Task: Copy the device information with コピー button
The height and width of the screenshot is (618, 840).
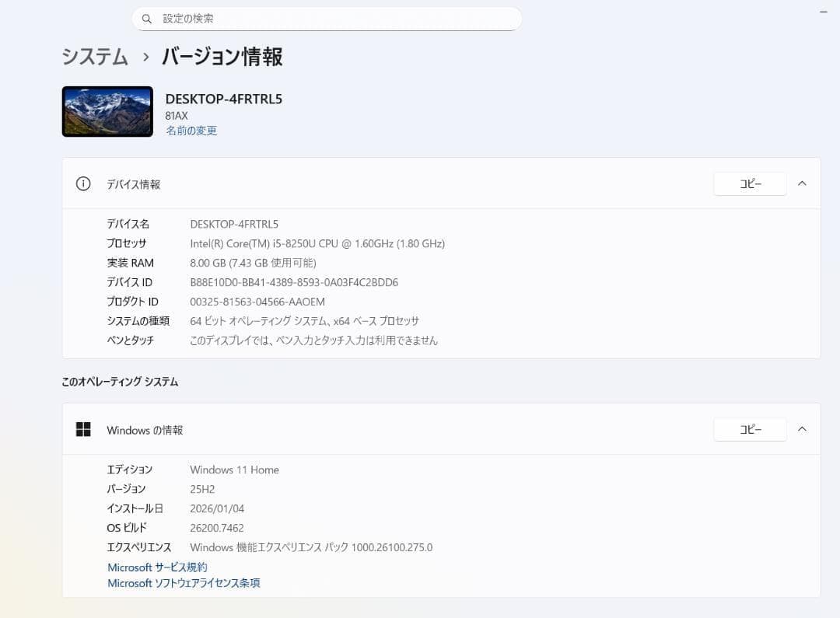Action: coord(749,183)
